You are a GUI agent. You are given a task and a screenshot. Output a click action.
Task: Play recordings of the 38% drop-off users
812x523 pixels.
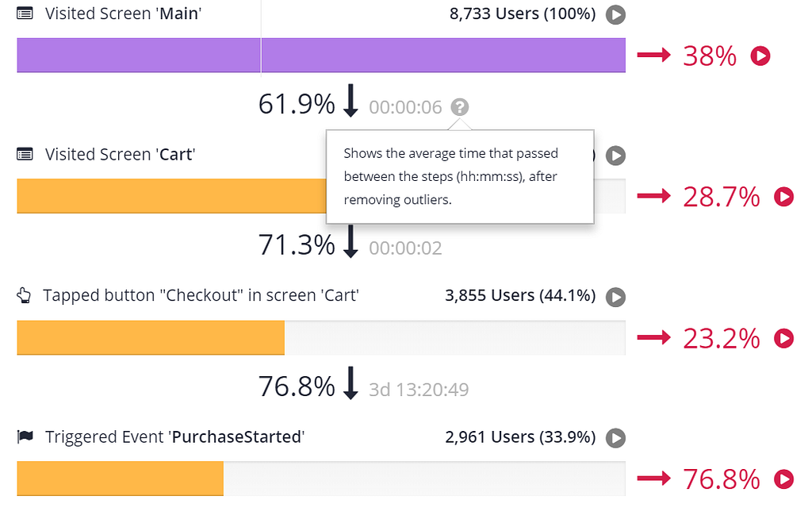[760, 56]
